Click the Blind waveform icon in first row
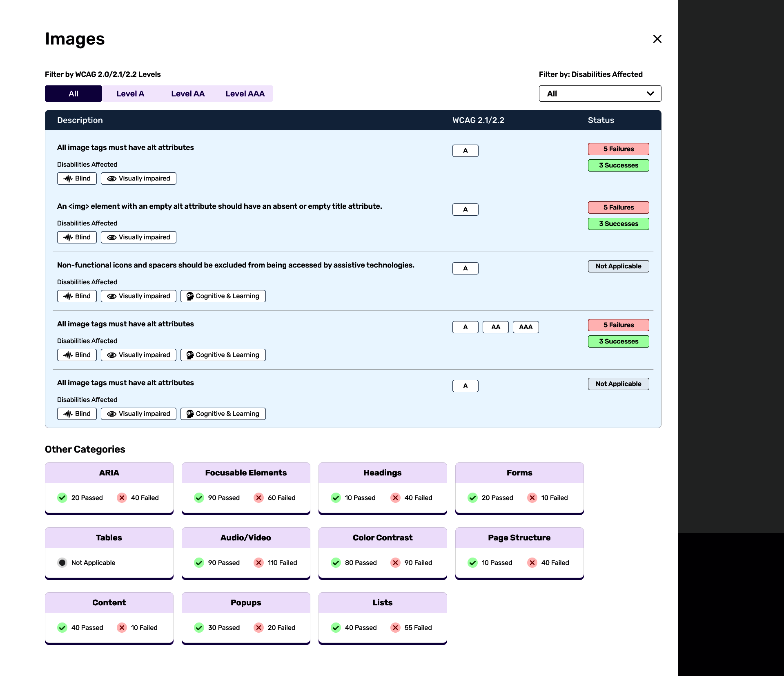This screenshot has width=784, height=676. (68, 178)
